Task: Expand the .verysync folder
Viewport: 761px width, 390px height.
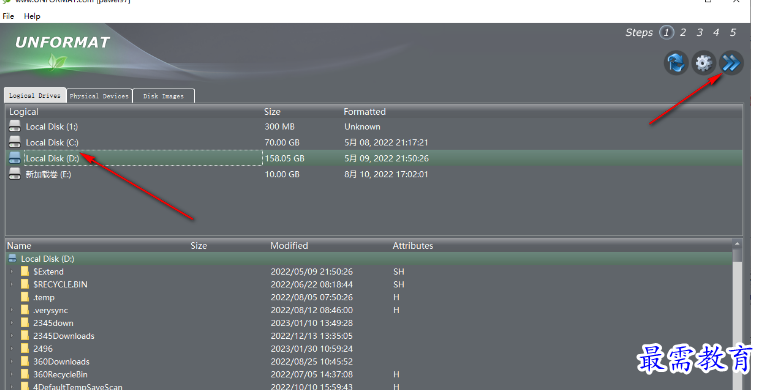Action: (12, 310)
